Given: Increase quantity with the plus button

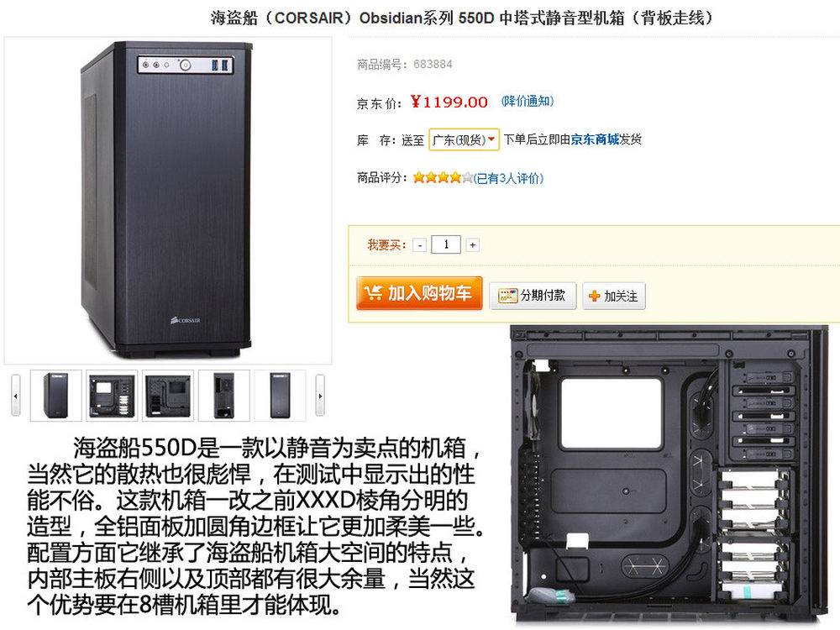Looking at the screenshot, I should coord(472,245).
